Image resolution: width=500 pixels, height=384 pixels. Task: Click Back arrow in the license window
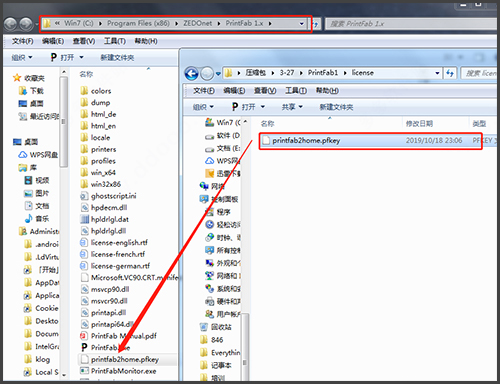point(191,73)
